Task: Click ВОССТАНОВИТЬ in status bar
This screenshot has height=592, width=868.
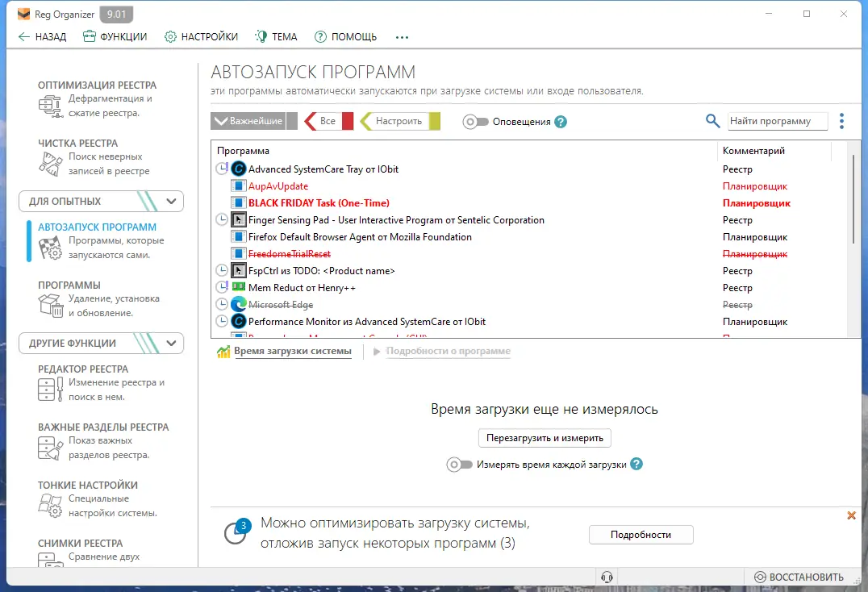Action: pos(799,577)
